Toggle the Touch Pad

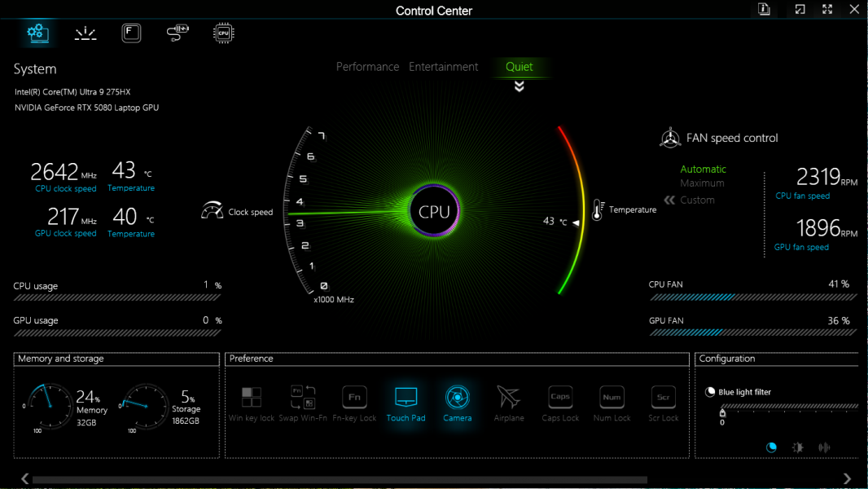point(406,404)
